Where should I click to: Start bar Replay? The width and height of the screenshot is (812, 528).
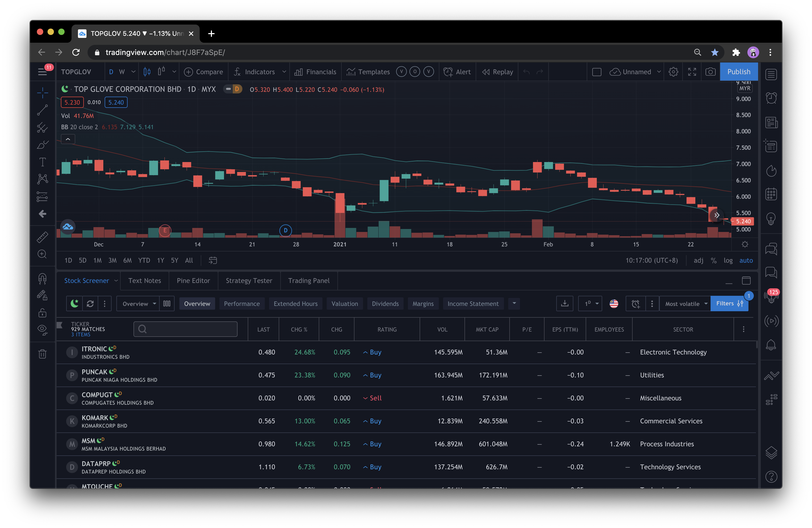(x=498, y=72)
